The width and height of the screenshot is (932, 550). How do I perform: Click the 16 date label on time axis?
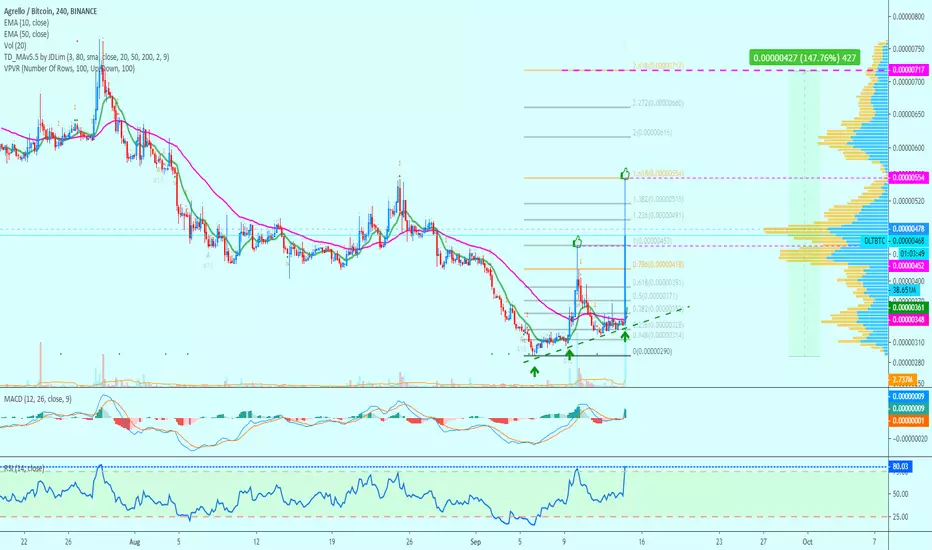click(641, 542)
